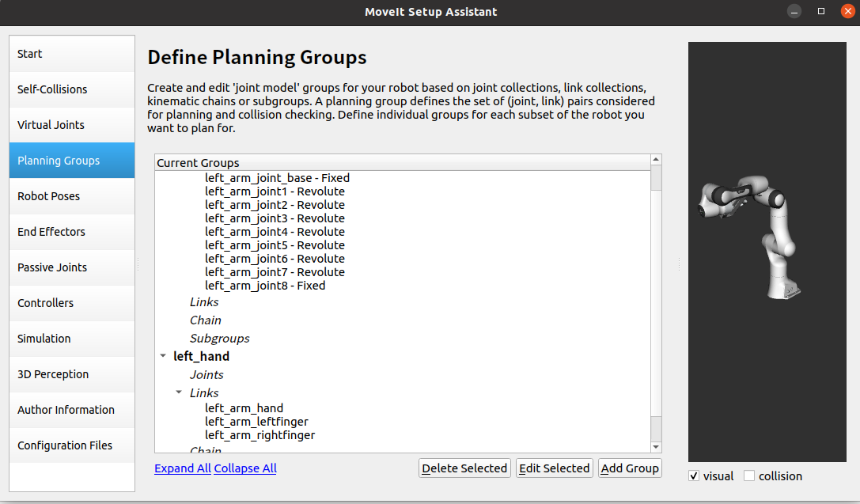The image size is (860, 504).
Task: Click Delete Selected button
Action: pos(464,468)
